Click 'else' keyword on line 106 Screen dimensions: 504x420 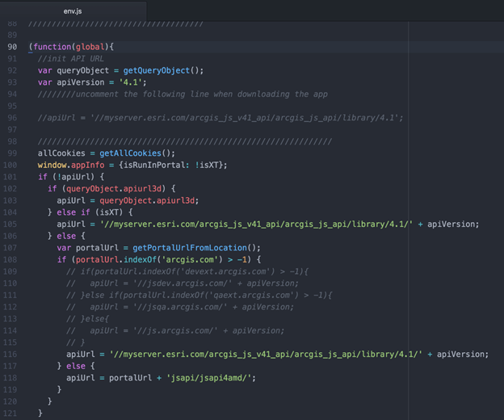coord(66,236)
